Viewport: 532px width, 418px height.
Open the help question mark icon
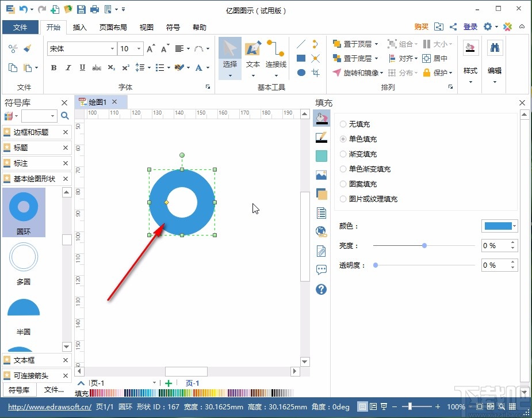(x=322, y=289)
